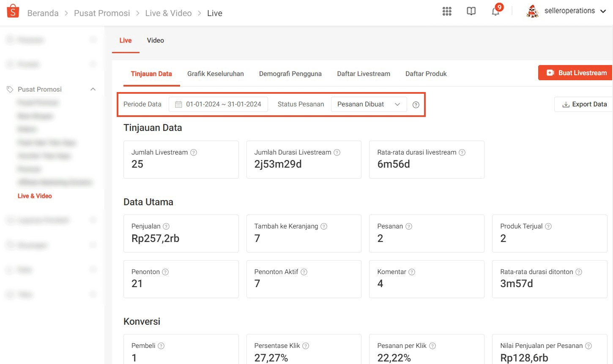Image resolution: width=613 pixels, height=364 pixels.
Task: Click the info icon next to Nilai Penjualan per Pesanan
Action: coord(588,346)
